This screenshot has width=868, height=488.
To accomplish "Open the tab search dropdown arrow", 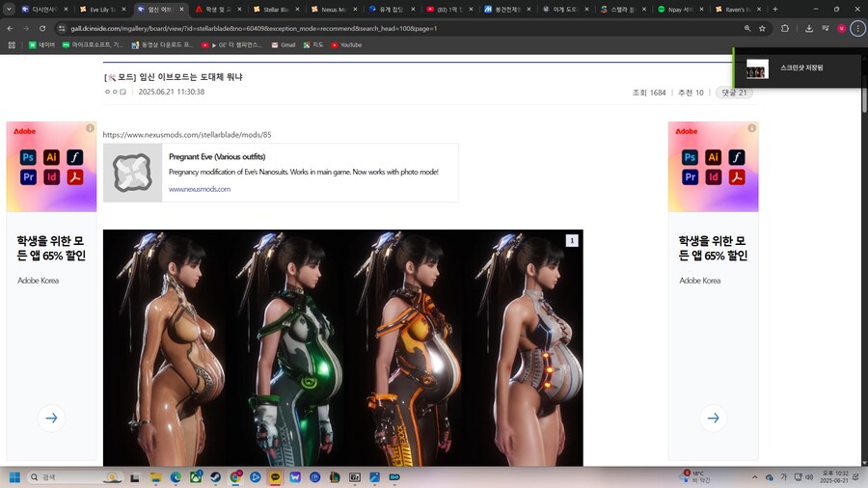I will [x=9, y=9].
